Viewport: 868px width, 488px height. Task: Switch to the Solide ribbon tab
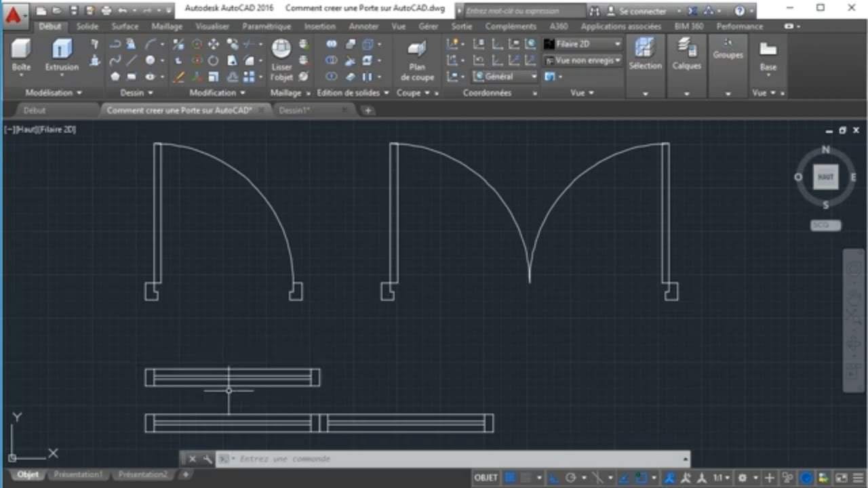87,26
